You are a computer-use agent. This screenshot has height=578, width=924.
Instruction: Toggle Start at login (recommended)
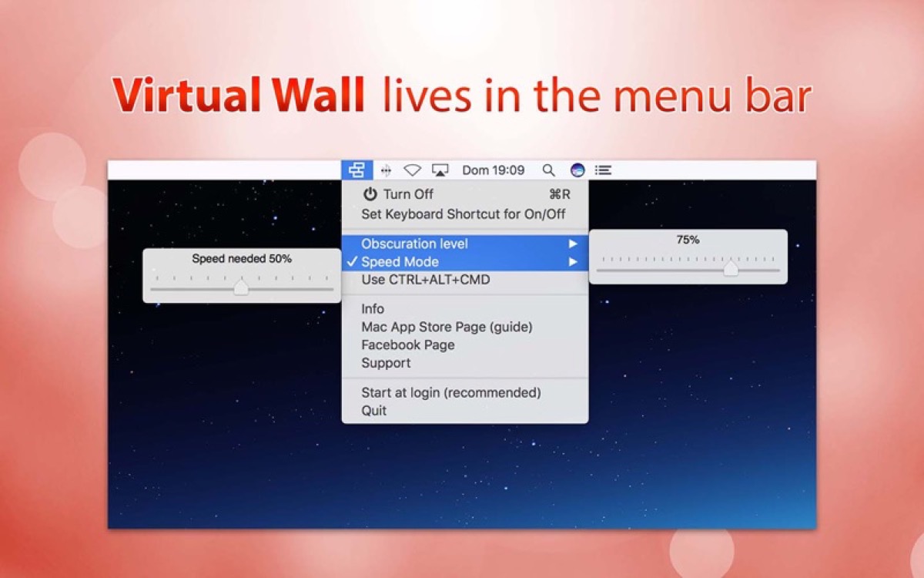[x=465, y=393]
